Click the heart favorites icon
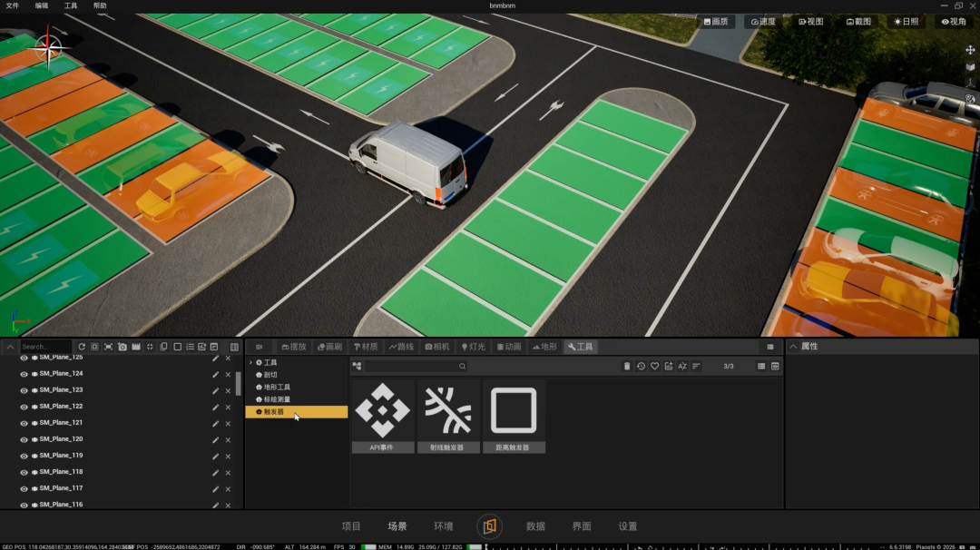 click(x=654, y=367)
